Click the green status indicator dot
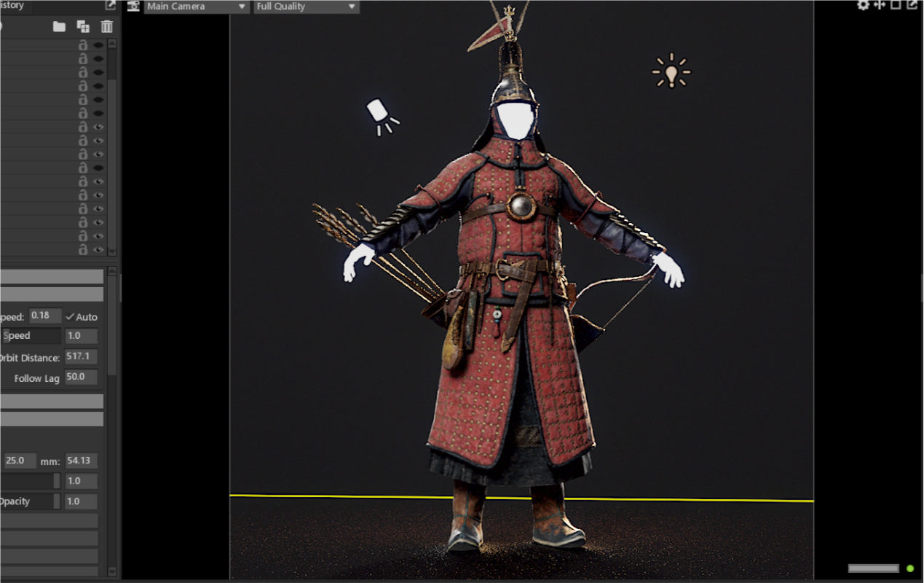The width and height of the screenshot is (924, 583). (909, 568)
